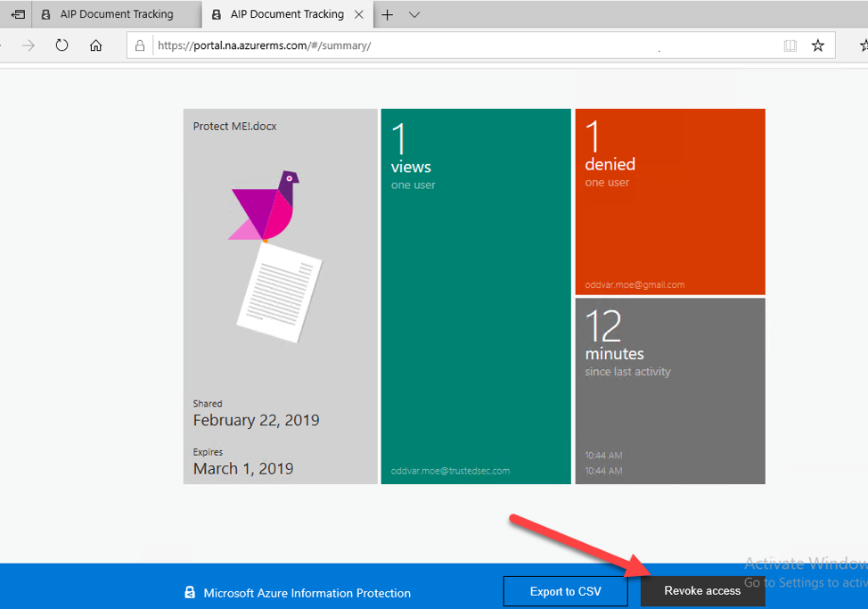Screen dimensions: 868x609
Task: Click the Azure Information Protection lock icon
Action: 189,592
